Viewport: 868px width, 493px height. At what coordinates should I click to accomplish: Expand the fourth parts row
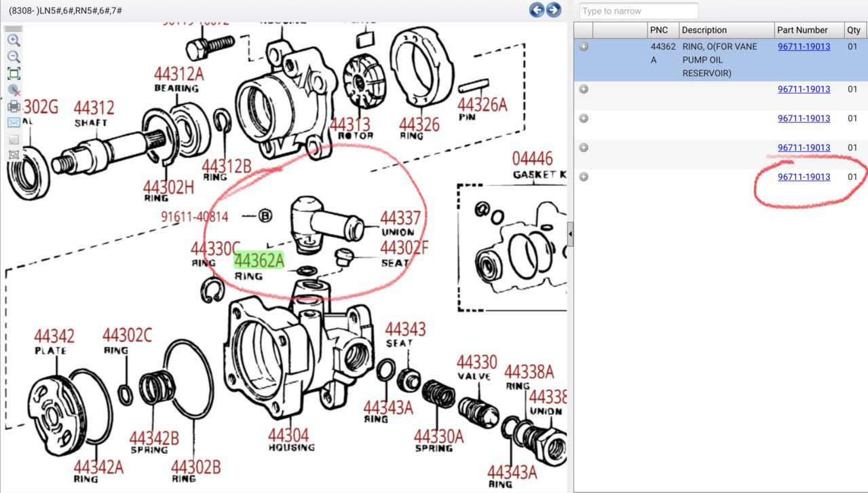(x=584, y=147)
